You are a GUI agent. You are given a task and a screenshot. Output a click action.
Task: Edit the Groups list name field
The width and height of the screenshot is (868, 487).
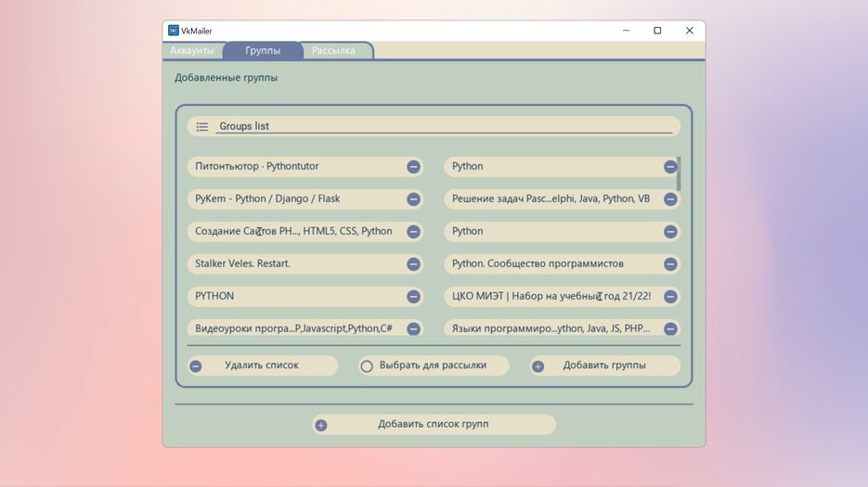(x=445, y=126)
